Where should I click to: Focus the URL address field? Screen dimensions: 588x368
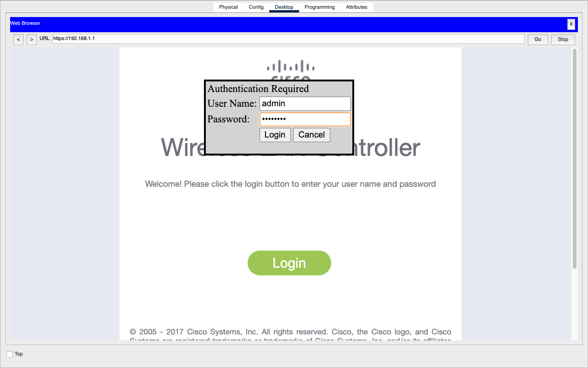[288, 39]
